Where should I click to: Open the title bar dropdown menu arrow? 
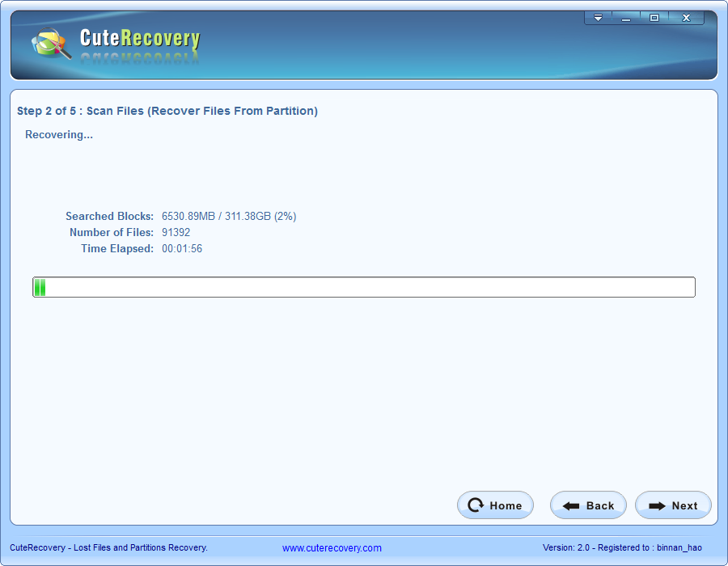click(598, 18)
